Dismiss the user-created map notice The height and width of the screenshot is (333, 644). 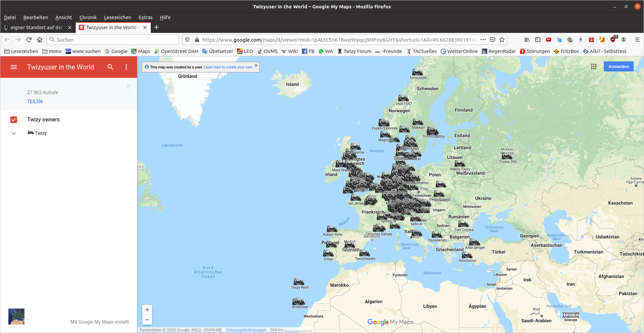pyautogui.click(x=256, y=65)
